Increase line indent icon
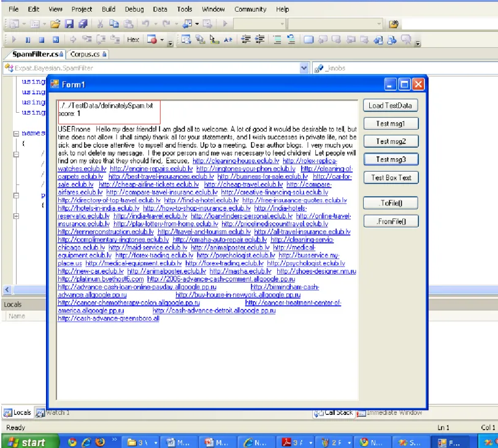The width and height of the screenshot is (498, 448). (260, 40)
